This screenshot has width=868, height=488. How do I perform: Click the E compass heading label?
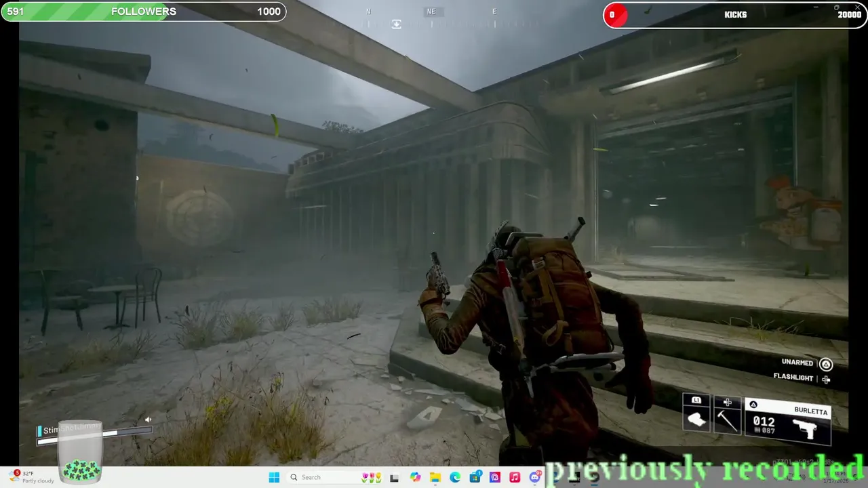(494, 12)
